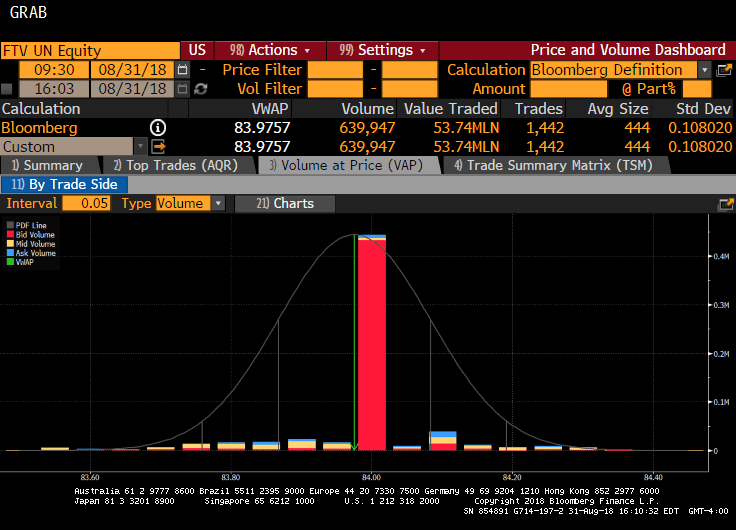Pop out the chart with the corner icon
This screenshot has width=736, height=530.
[725, 204]
